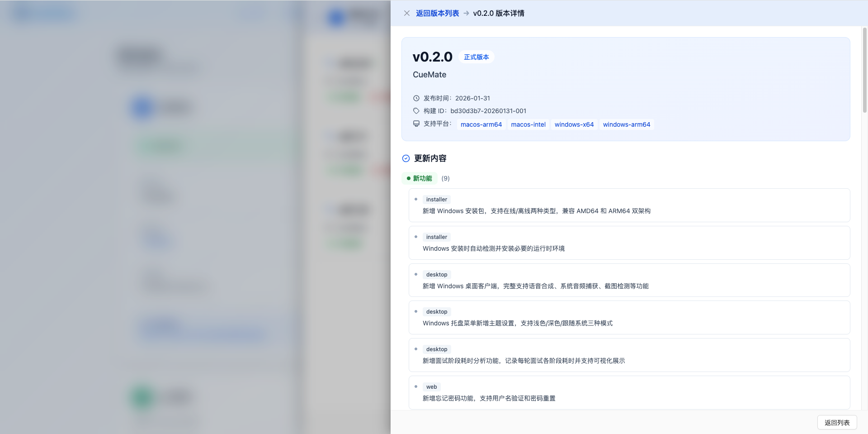Click the web tag on 忘记密码 entry

coord(431,387)
